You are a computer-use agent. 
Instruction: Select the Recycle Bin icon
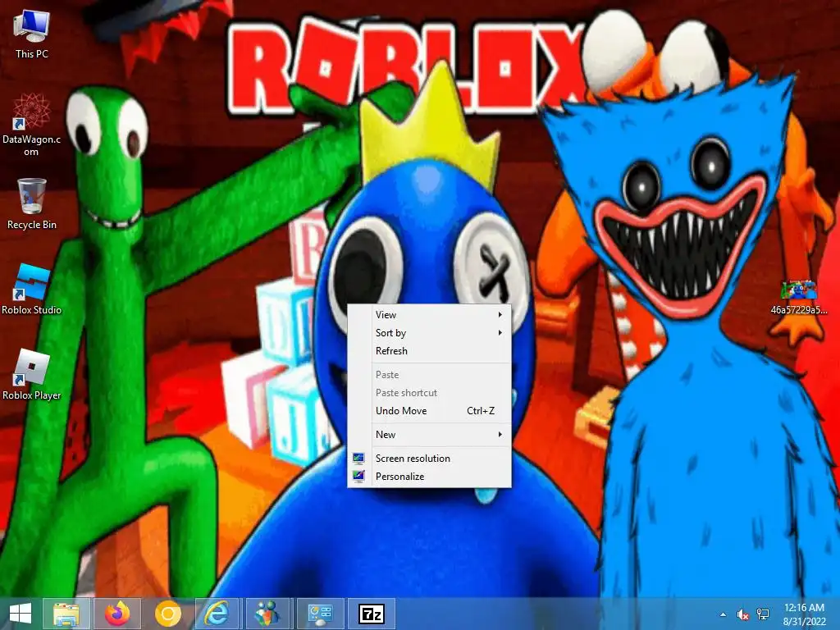click(x=32, y=203)
